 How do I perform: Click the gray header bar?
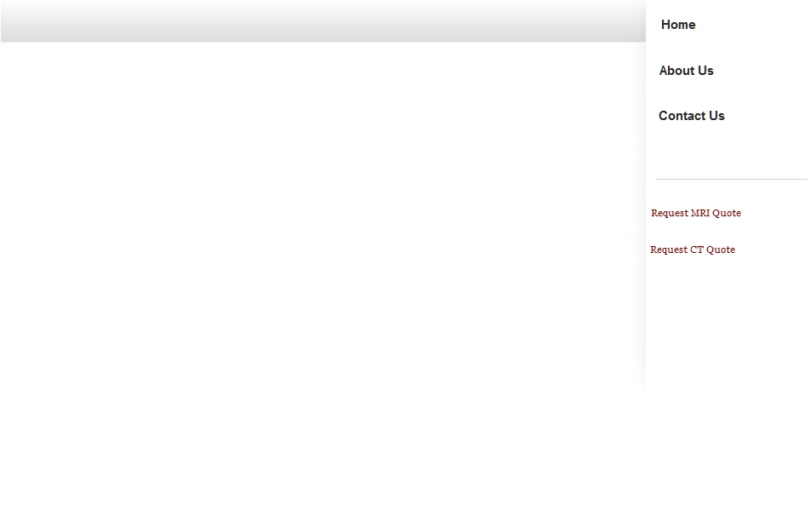click(323, 20)
